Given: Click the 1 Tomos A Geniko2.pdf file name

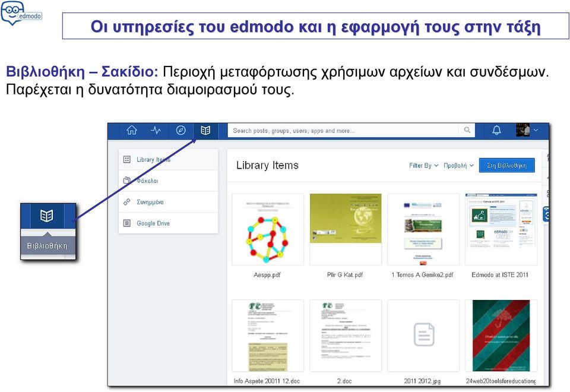Looking at the screenshot, I should (422, 275).
